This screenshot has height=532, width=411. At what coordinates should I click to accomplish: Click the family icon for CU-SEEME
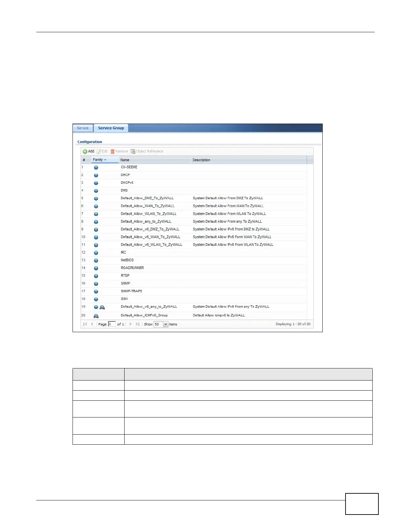[96, 168]
